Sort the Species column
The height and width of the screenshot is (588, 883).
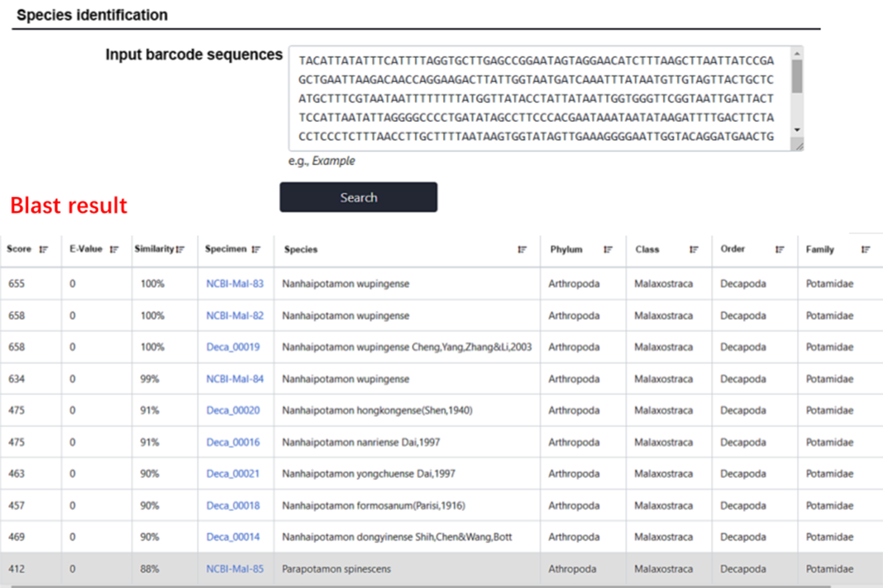[522, 250]
